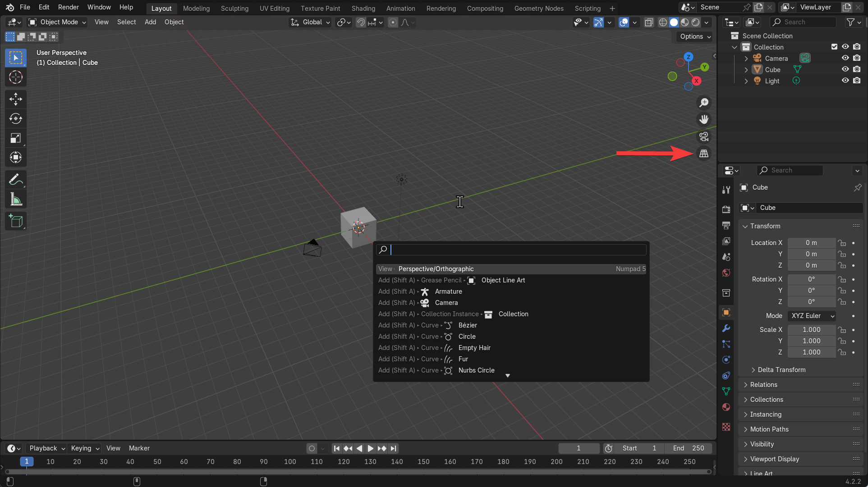The image size is (868, 487).
Task: Open the Modifier Properties wrench tab
Action: point(726,328)
